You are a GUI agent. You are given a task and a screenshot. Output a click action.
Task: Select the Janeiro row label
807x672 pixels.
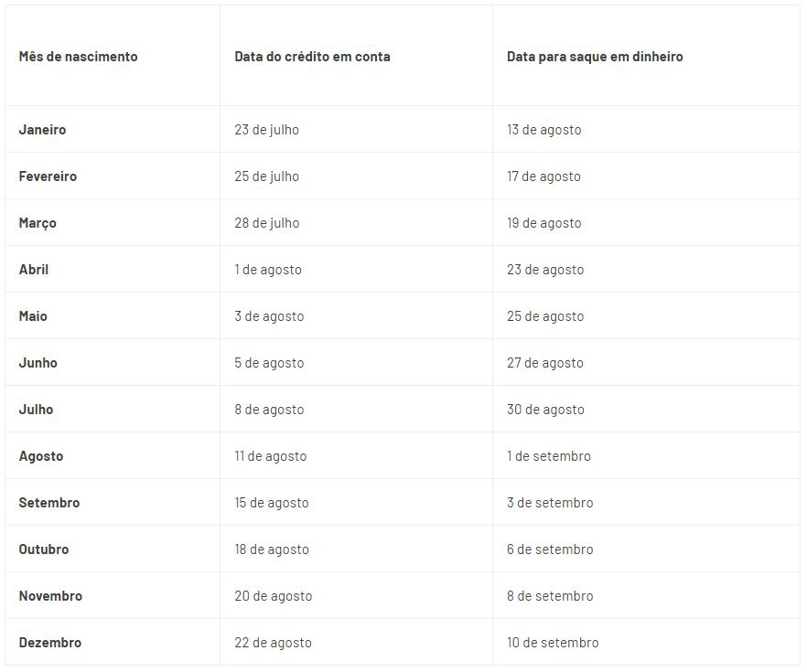point(42,130)
